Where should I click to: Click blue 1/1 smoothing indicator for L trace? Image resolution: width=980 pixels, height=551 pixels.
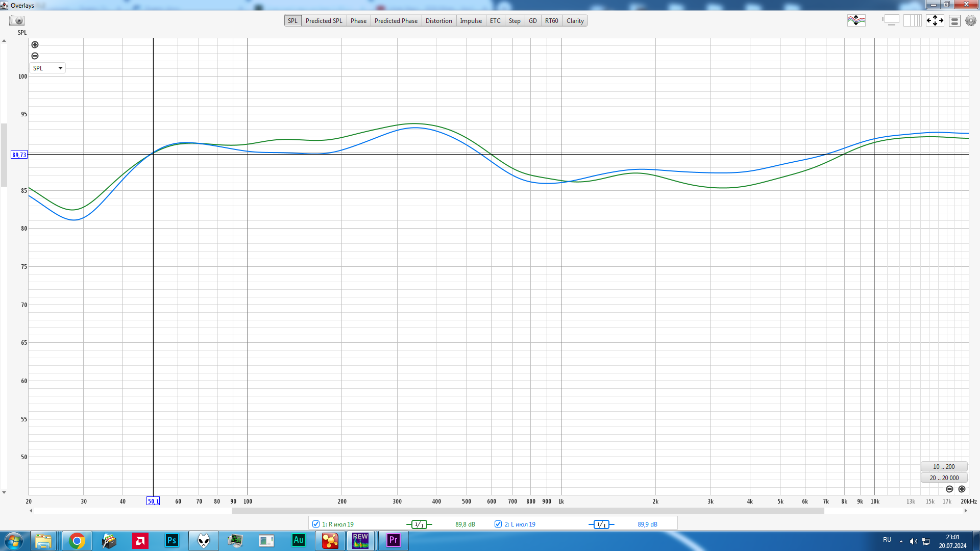601,524
